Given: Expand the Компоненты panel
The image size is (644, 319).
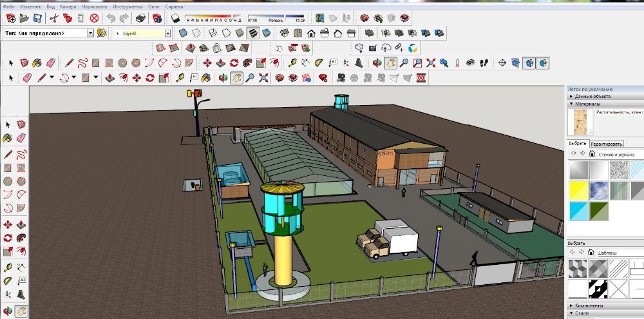Looking at the screenshot, I should pos(605,306).
